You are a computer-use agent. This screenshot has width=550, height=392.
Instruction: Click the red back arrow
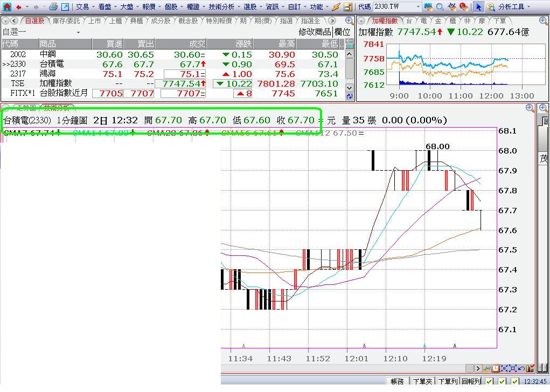pyautogui.click(x=19, y=6)
